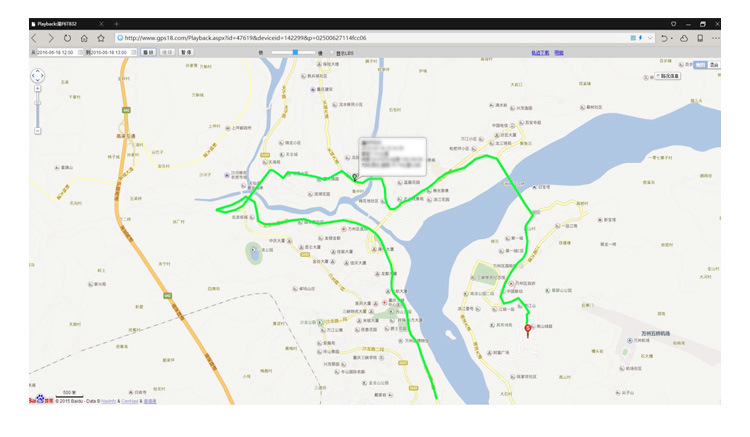Toggle the show LBS checkbox
Screen dimensions: 750x437
click(332, 53)
